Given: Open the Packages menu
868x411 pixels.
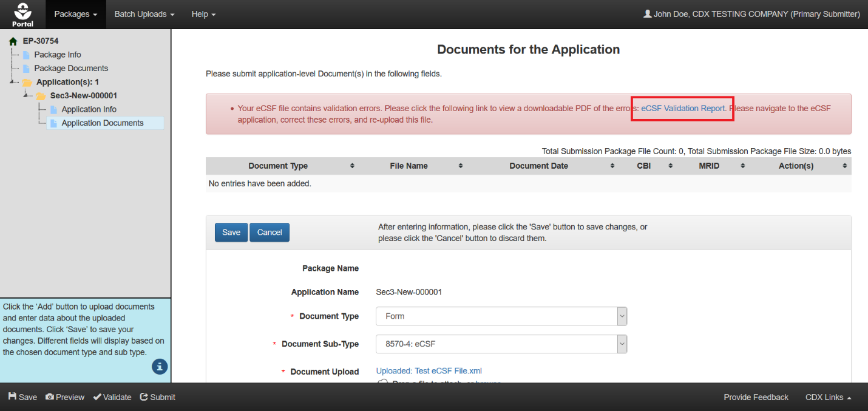Looking at the screenshot, I should coord(76,14).
